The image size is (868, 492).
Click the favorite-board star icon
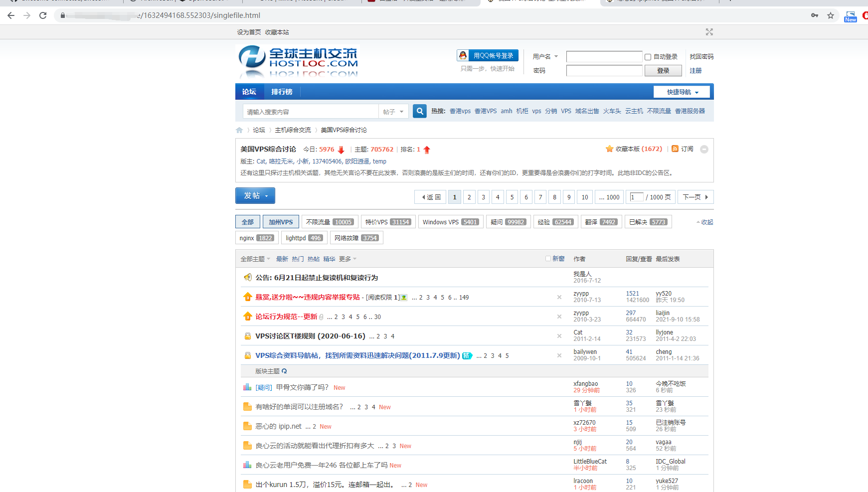point(609,149)
